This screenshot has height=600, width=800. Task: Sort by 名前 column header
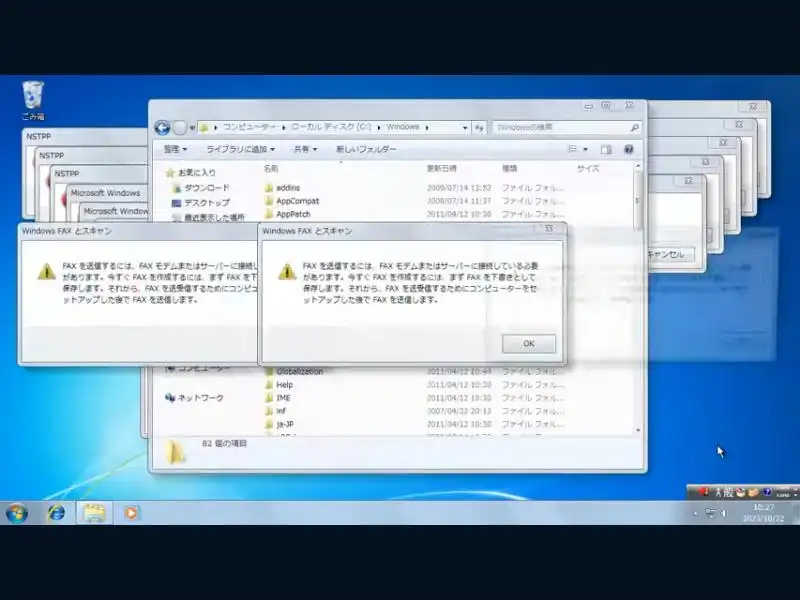coord(271,168)
